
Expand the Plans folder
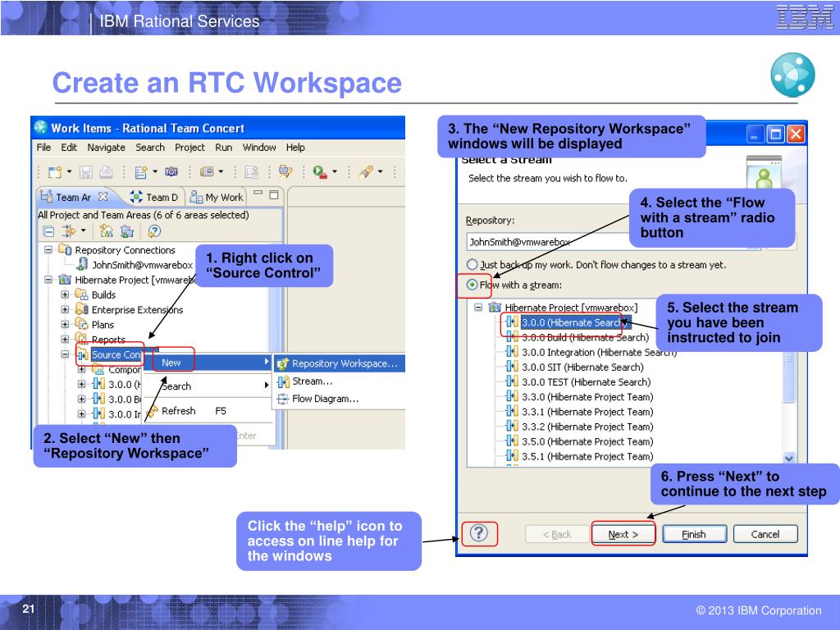click(x=65, y=325)
